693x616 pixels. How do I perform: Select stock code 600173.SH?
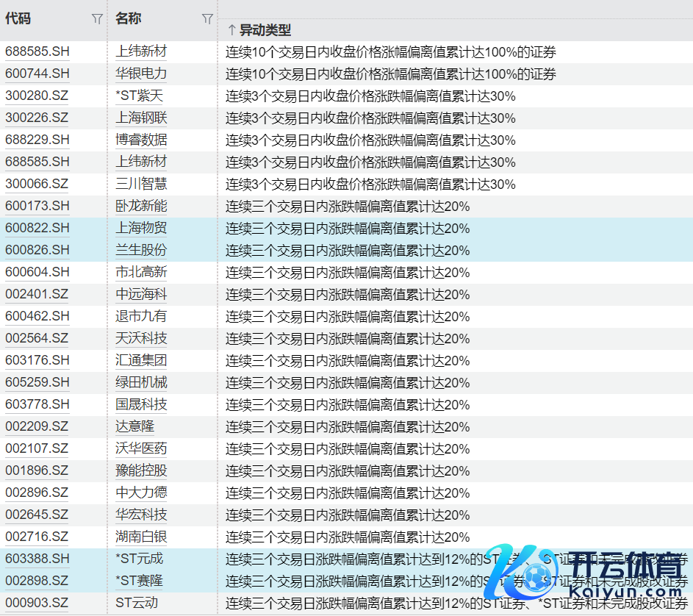pyautogui.click(x=37, y=207)
